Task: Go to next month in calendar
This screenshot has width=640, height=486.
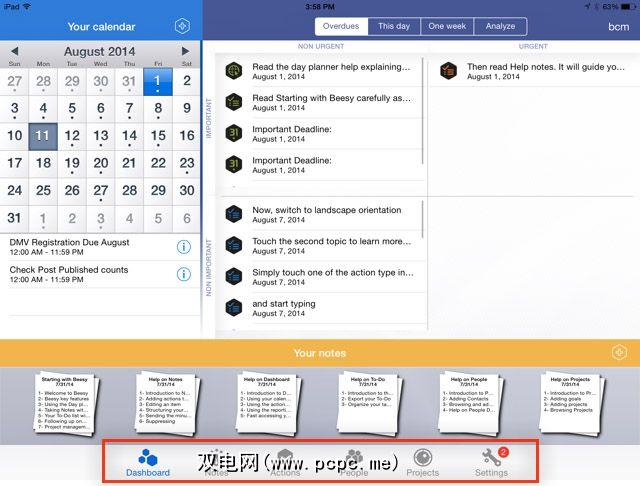Action: click(185, 51)
